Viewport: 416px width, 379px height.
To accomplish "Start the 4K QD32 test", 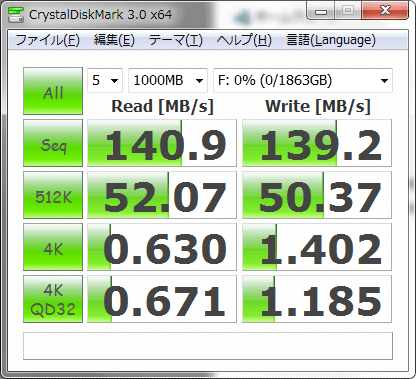I will pyautogui.click(x=53, y=299).
